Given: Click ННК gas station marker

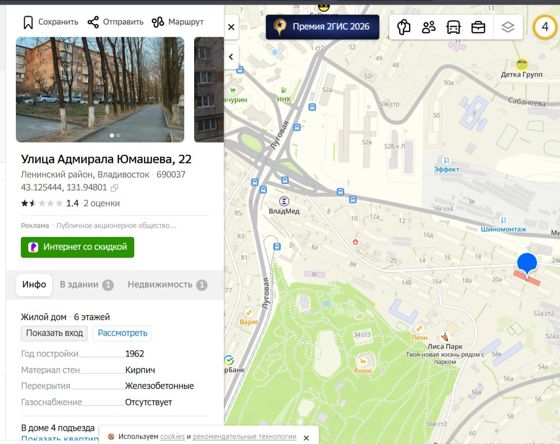Looking at the screenshot, I should click(x=284, y=90).
